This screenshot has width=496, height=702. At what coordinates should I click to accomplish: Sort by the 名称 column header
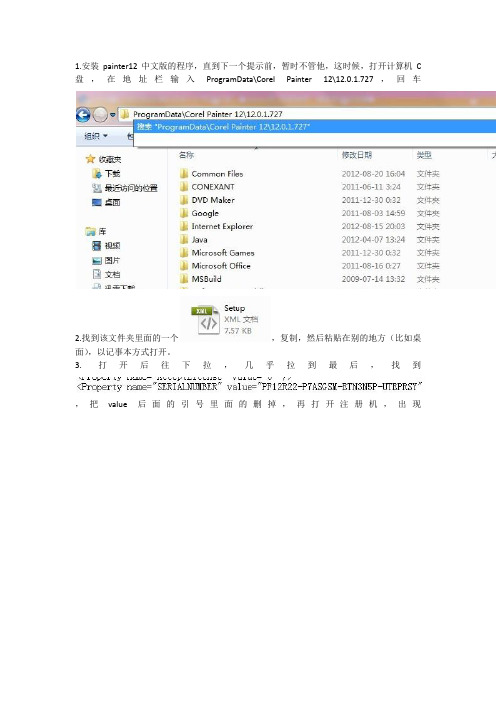186,155
